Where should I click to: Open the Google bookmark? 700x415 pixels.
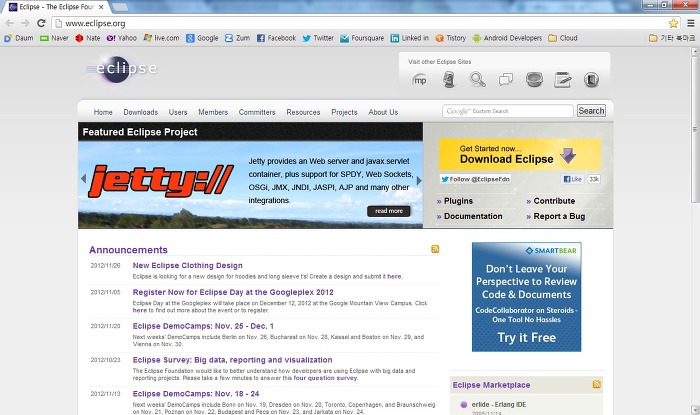point(202,38)
